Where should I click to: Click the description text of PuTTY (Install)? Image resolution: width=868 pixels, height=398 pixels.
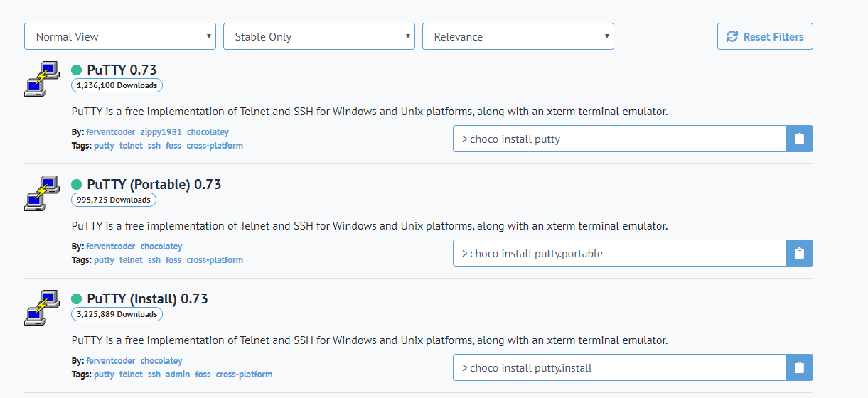point(370,340)
